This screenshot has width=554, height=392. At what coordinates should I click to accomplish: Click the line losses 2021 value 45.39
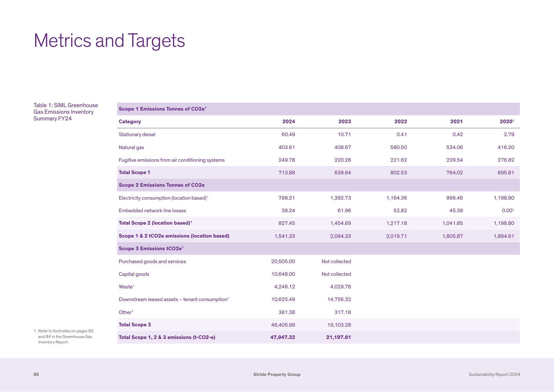coord(456,211)
